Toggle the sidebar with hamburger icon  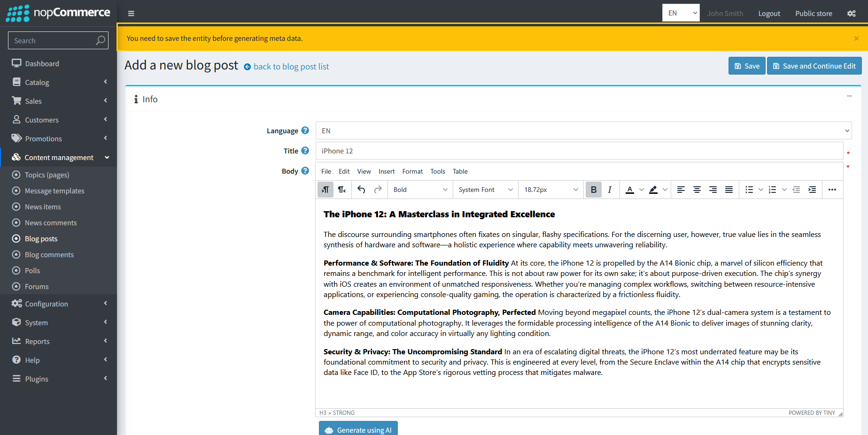(x=131, y=14)
